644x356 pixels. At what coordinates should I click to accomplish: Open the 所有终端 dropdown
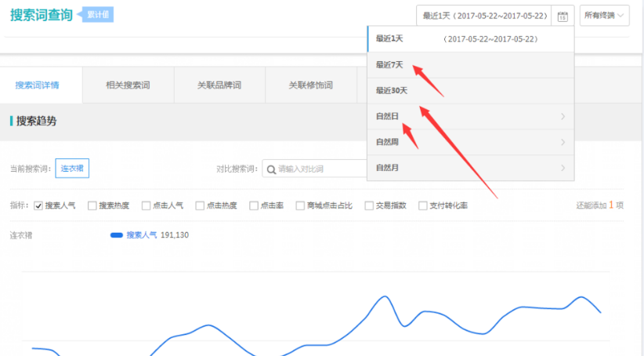click(x=604, y=16)
